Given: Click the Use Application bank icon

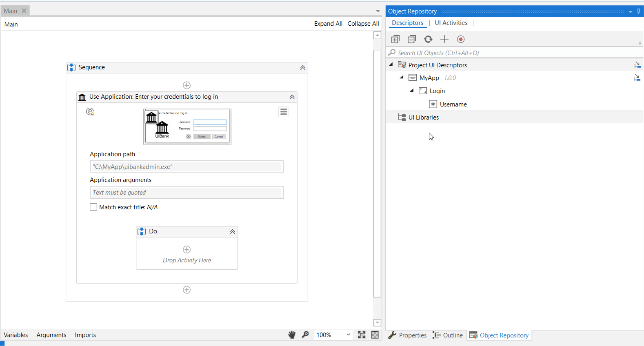Looking at the screenshot, I should click(x=82, y=97).
